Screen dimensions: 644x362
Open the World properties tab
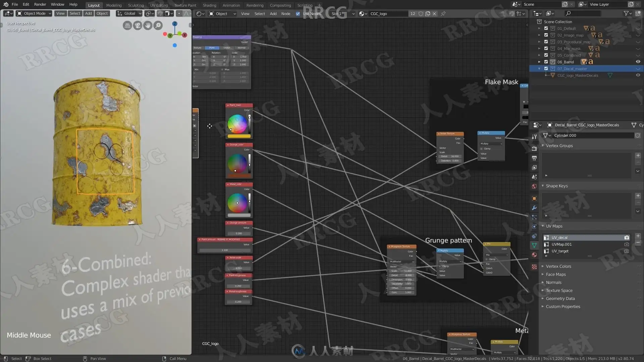(534, 186)
